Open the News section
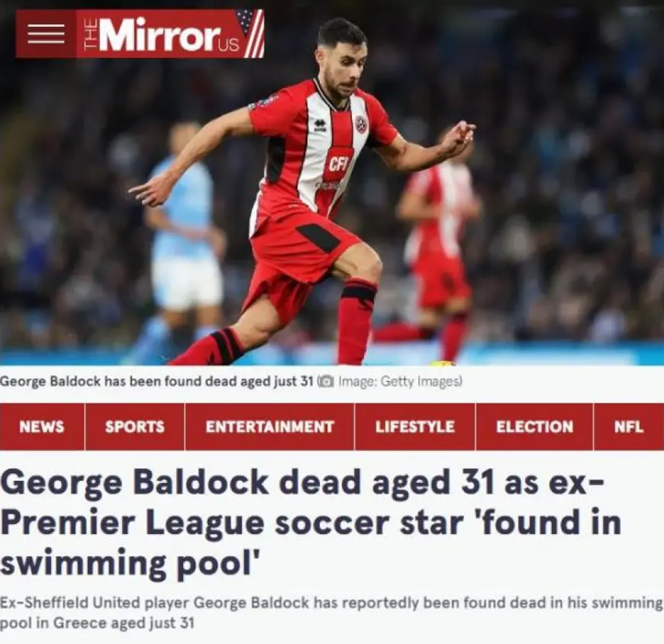This screenshot has height=644, width=664. pyautogui.click(x=42, y=427)
